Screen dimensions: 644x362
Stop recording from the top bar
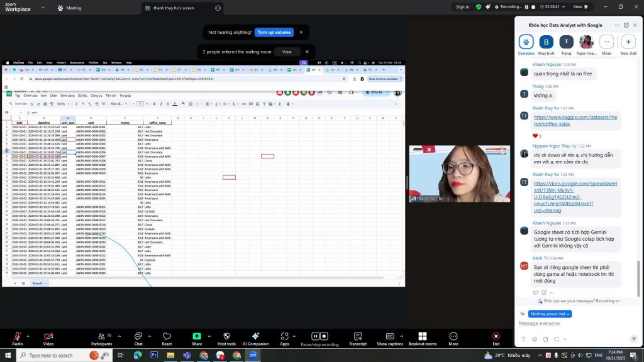pos(533,7)
